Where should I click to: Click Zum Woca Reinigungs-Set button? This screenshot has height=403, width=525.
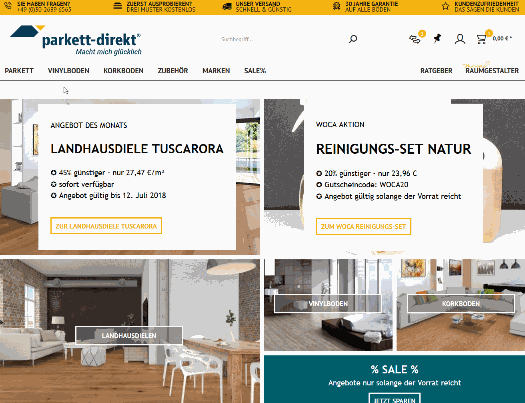(363, 227)
